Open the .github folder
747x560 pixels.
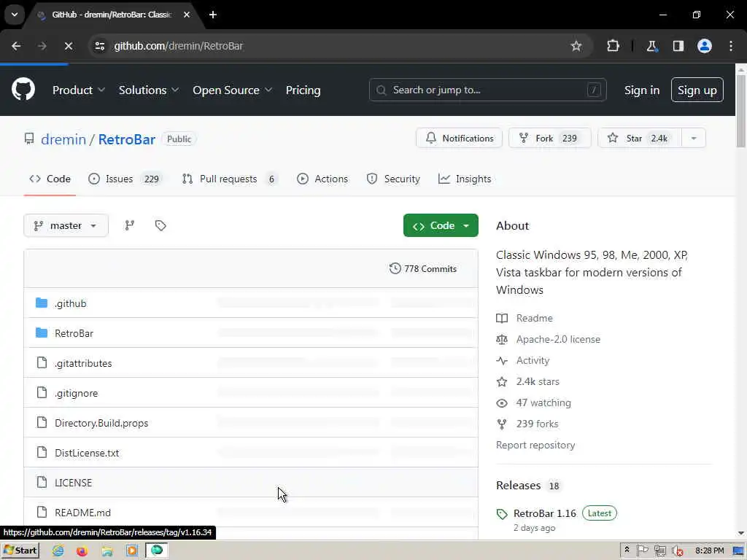[x=71, y=303]
